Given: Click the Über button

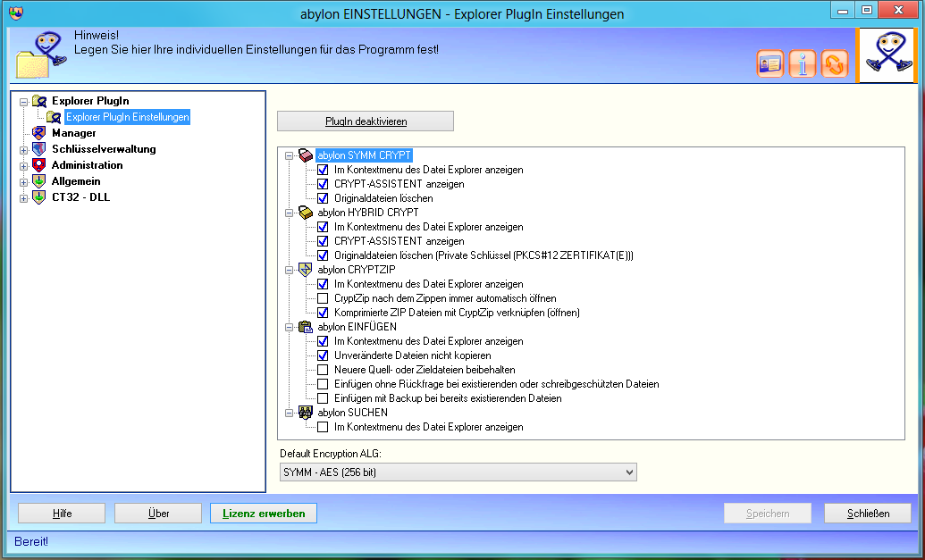Looking at the screenshot, I should tap(158, 513).
